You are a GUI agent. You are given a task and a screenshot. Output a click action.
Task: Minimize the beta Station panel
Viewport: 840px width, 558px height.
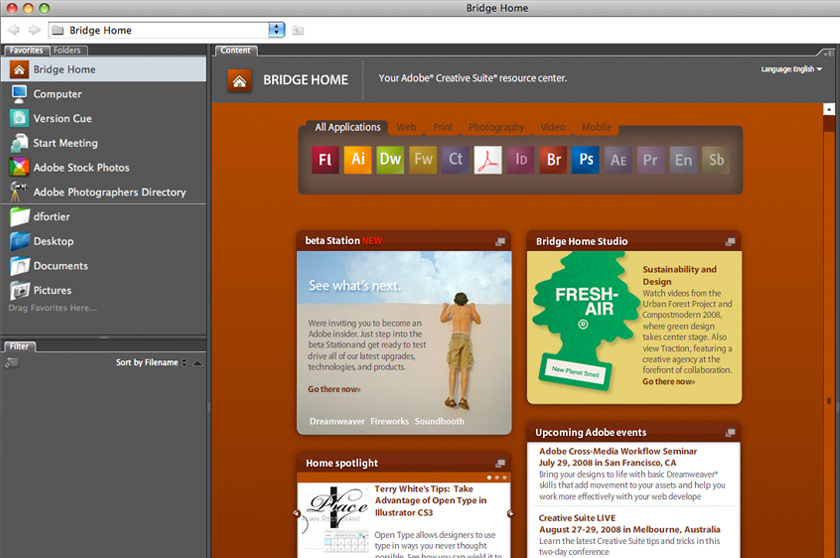tap(500, 242)
